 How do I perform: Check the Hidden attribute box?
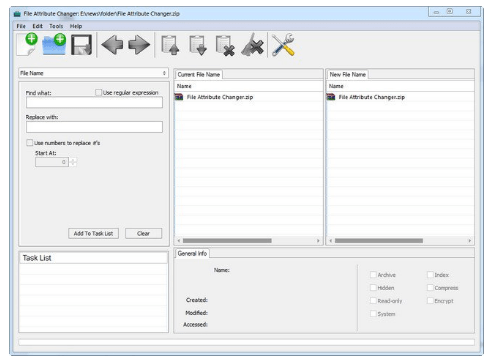pos(373,288)
